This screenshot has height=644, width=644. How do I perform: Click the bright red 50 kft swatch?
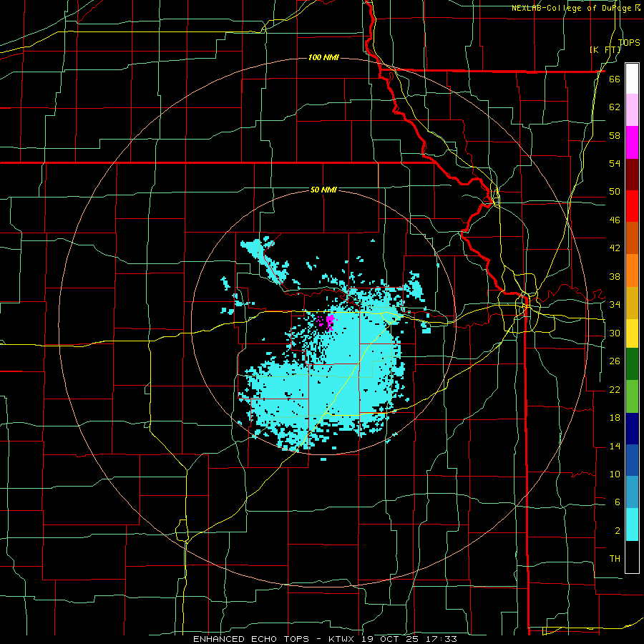(x=632, y=206)
